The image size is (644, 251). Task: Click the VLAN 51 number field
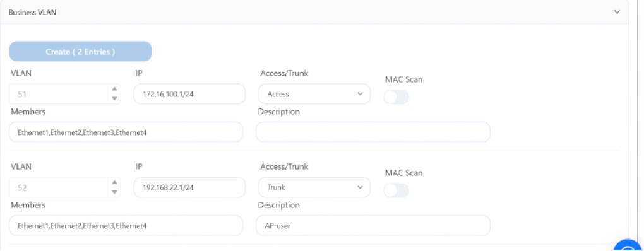point(59,95)
